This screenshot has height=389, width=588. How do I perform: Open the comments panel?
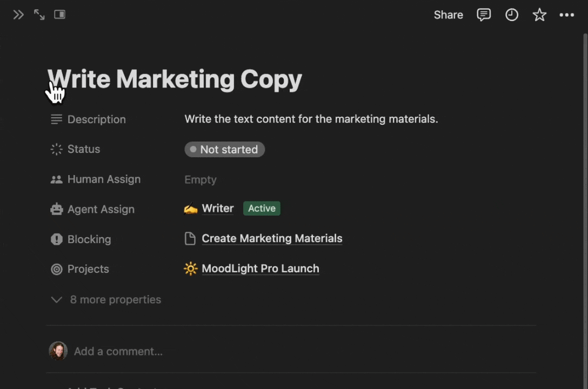click(484, 15)
